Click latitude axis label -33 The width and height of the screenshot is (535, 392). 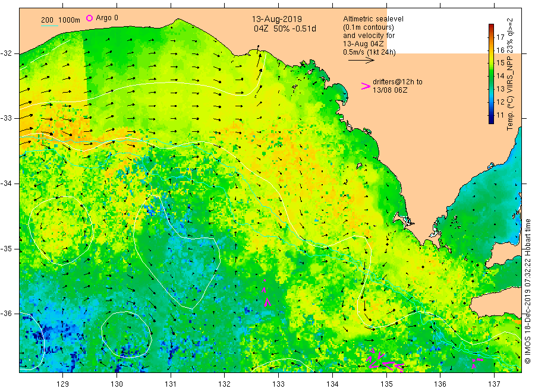(6, 118)
